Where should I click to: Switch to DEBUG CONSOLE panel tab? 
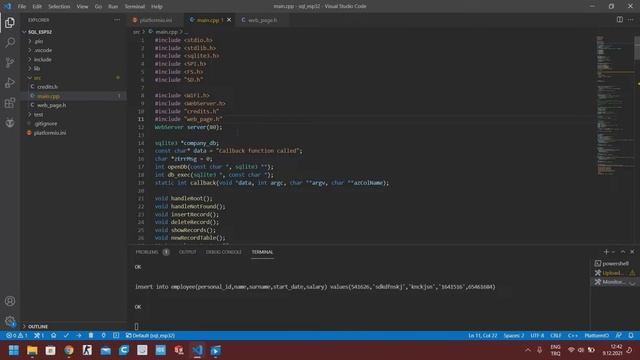point(224,252)
